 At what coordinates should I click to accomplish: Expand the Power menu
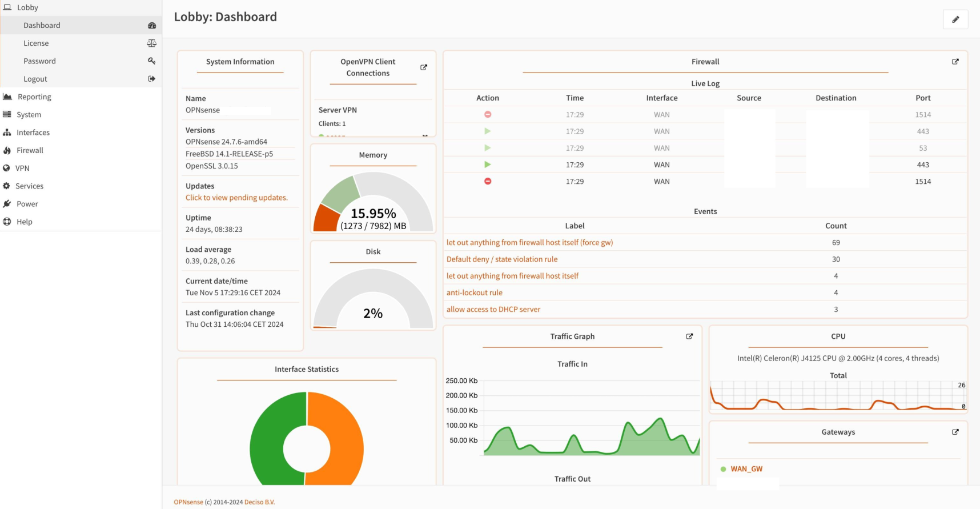[81, 203]
